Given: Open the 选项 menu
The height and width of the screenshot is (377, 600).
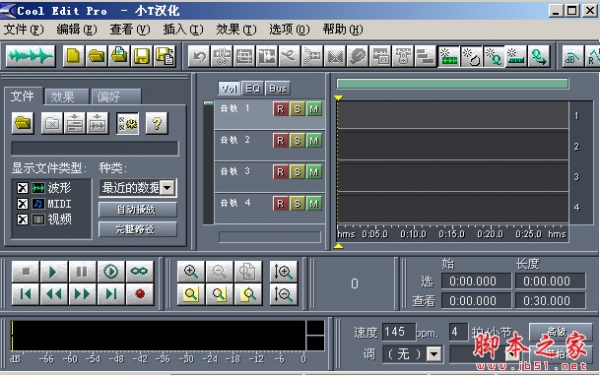Looking at the screenshot, I should point(289,29).
